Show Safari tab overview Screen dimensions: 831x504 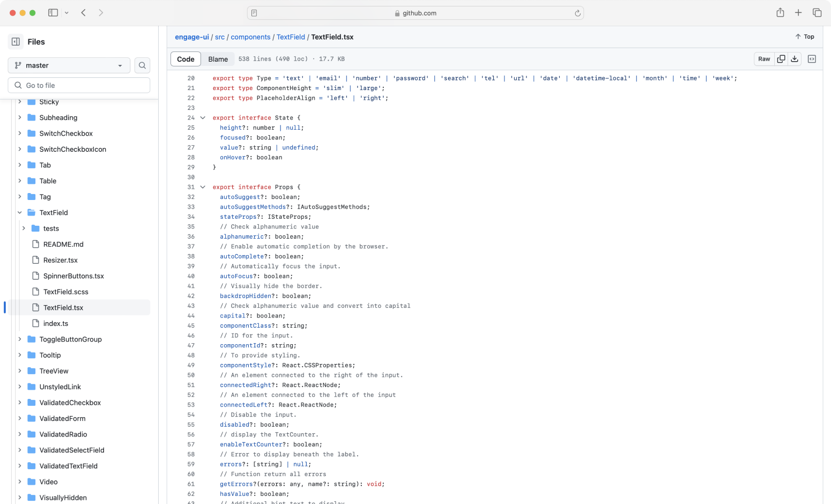click(x=817, y=13)
